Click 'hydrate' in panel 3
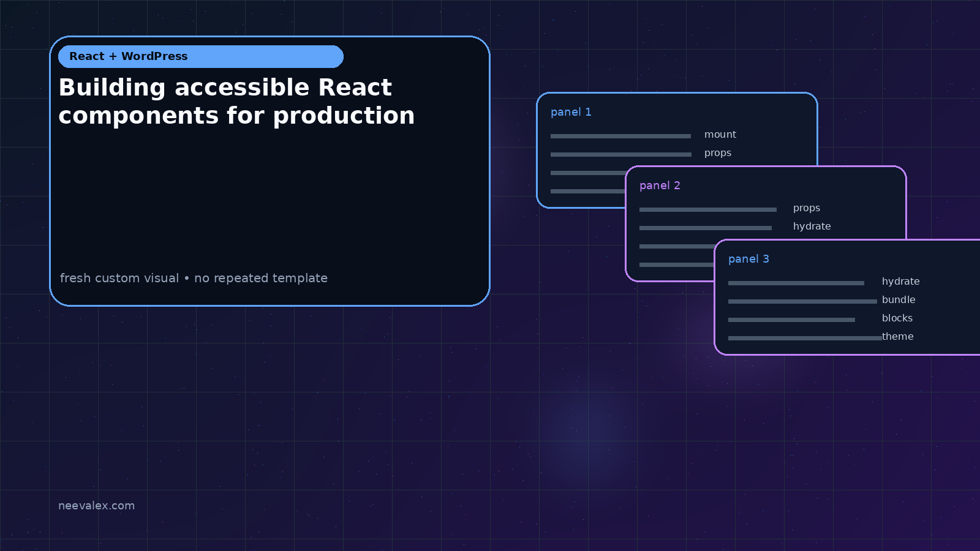The image size is (980, 551). [901, 282]
